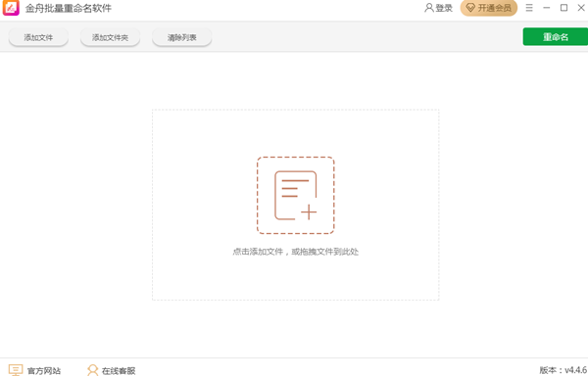Click the empty dotted drop zone area
This screenshot has height=376, width=588.
click(x=296, y=277)
